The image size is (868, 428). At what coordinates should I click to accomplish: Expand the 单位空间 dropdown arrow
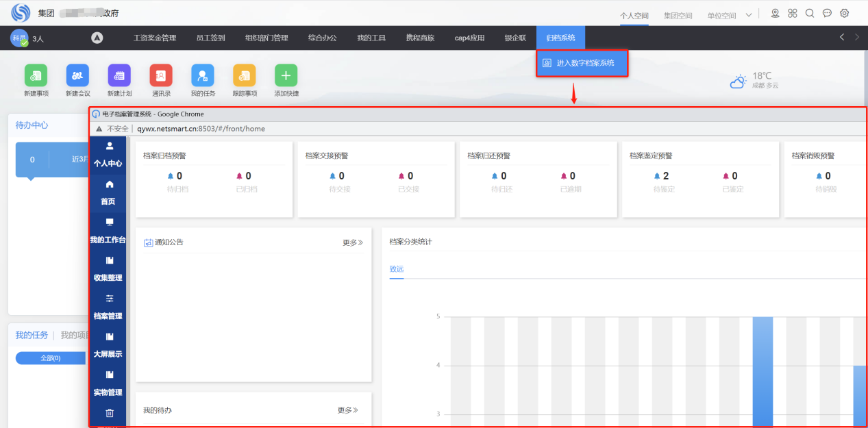[x=749, y=15]
